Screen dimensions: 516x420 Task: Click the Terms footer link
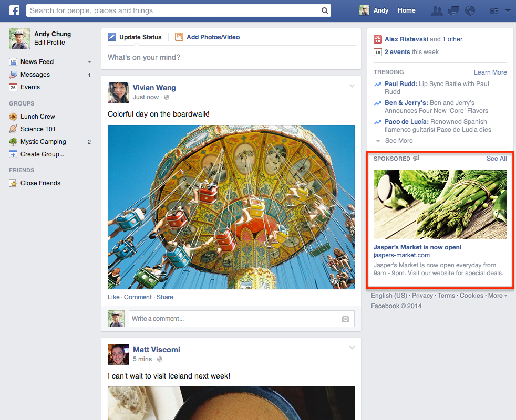(x=446, y=296)
